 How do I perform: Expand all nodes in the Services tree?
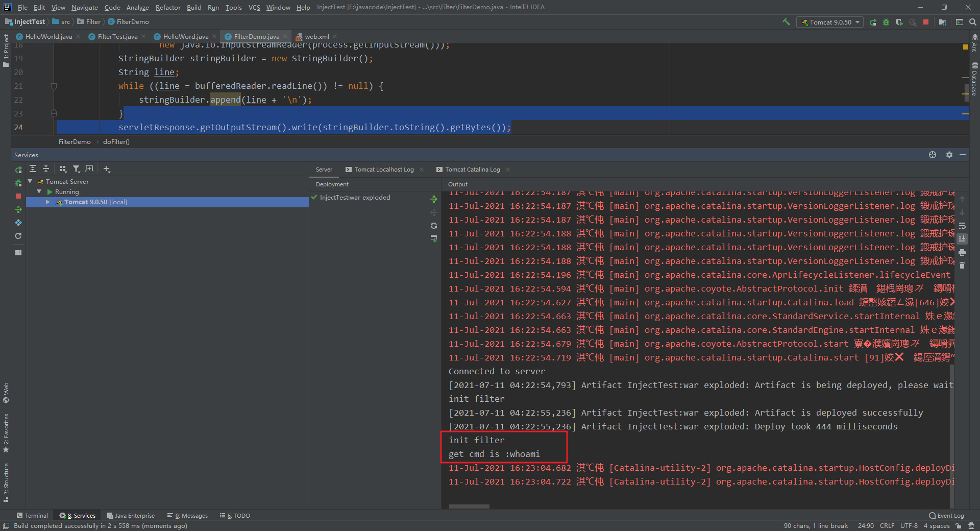coord(33,169)
